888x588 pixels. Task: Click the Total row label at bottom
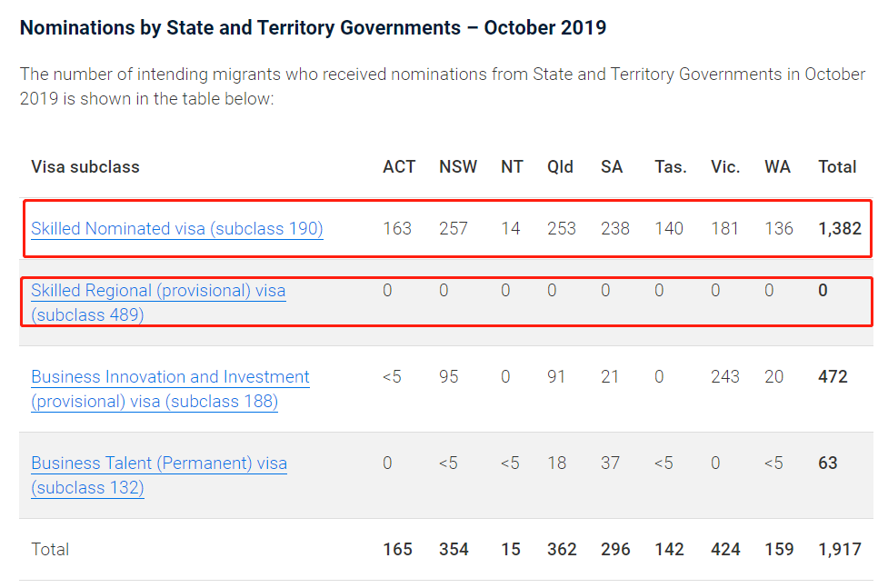coord(50,550)
